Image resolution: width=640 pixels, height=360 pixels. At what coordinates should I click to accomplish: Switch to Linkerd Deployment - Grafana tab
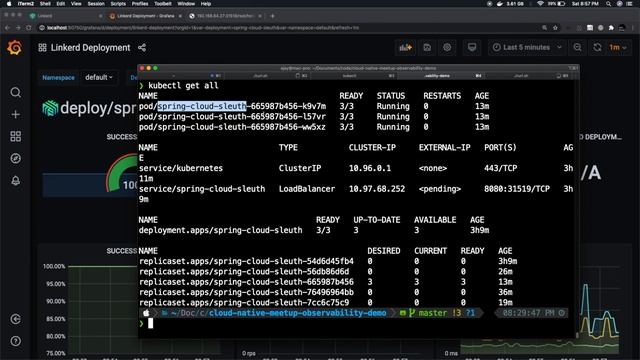pos(145,16)
